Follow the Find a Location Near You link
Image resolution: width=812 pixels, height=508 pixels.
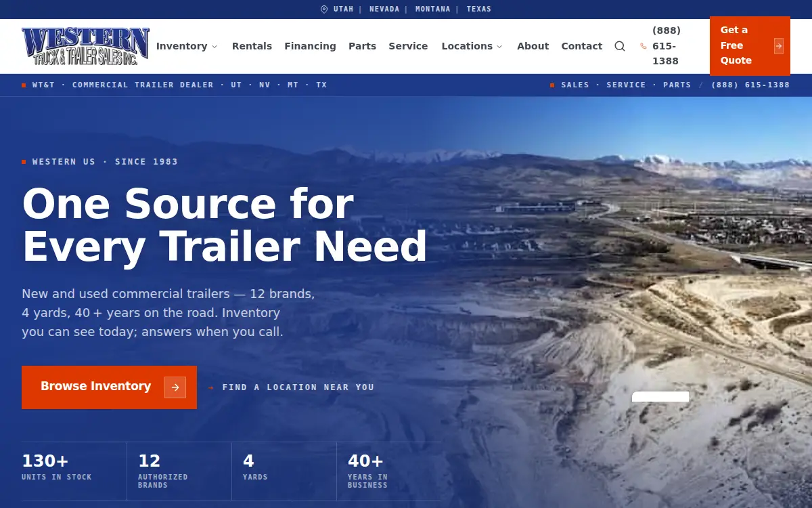coord(292,387)
